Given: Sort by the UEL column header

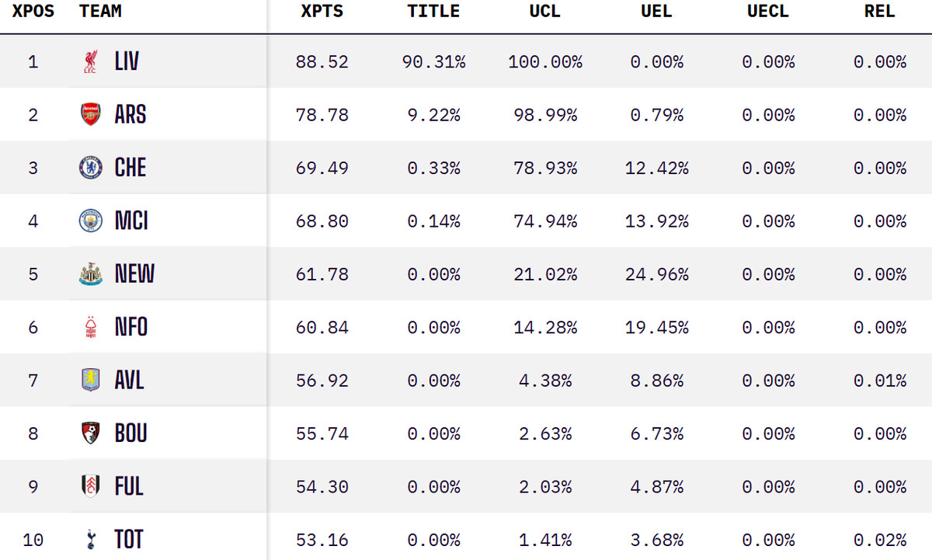Looking at the screenshot, I should tap(657, 12).
